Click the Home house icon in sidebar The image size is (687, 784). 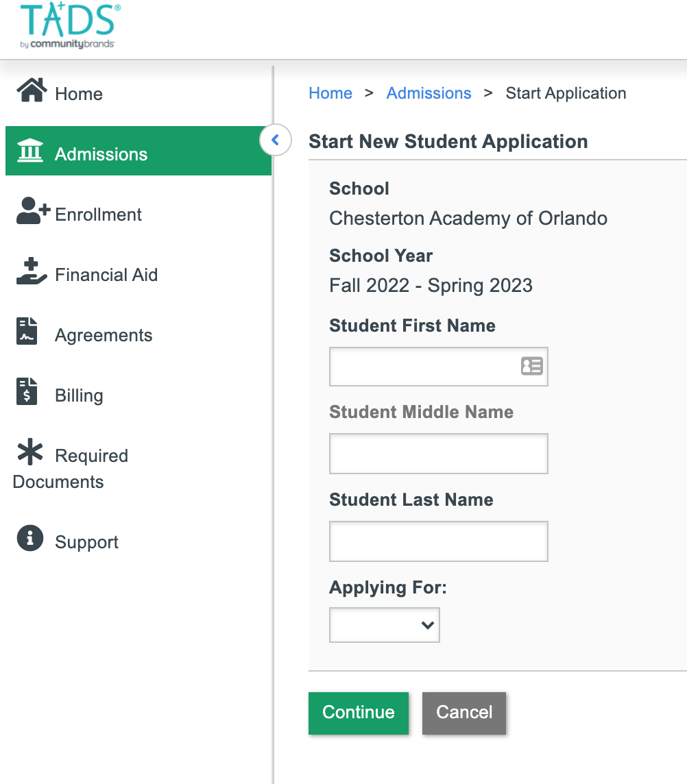(x=32, y=90)
